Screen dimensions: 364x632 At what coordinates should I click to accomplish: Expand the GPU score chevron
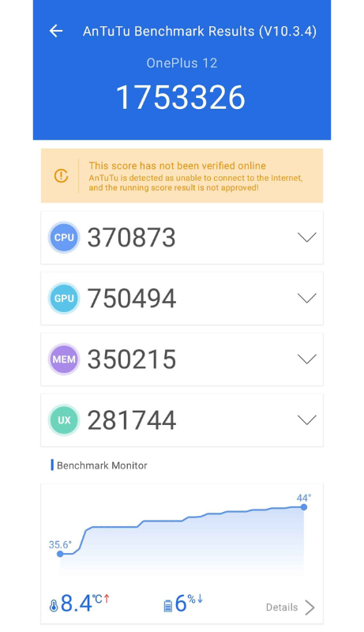[x=307, y=298]
